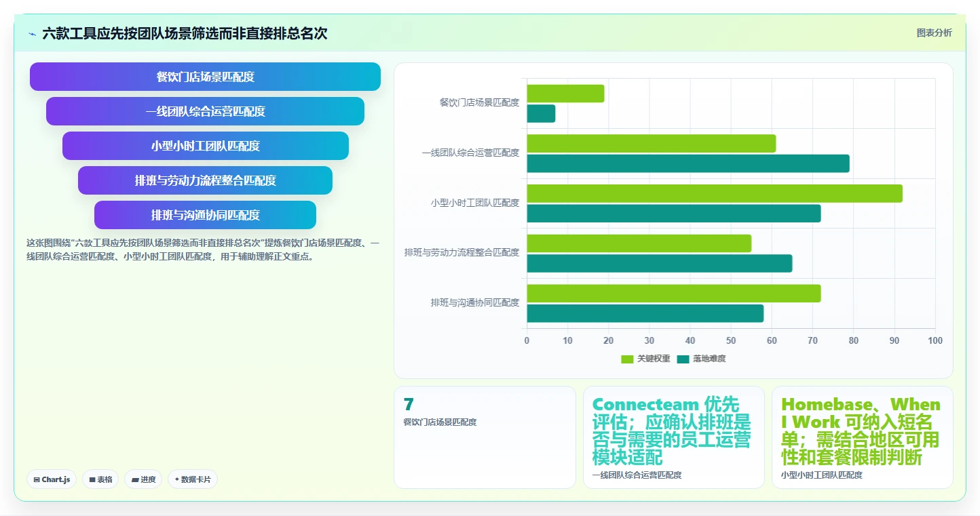Click the teal bar for 排班与沟通协同匹配度
Viewport: 980px width, 516px height.
point(645,313)
